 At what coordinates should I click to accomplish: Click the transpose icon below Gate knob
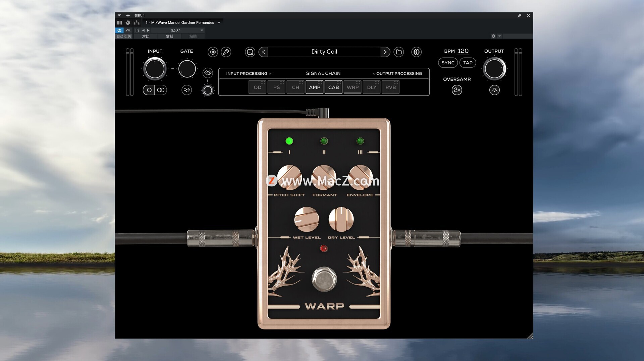point(186,90)
